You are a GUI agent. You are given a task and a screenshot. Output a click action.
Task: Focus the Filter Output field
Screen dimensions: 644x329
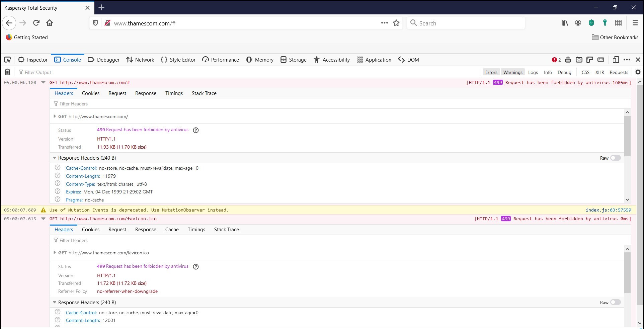(248, 72)
